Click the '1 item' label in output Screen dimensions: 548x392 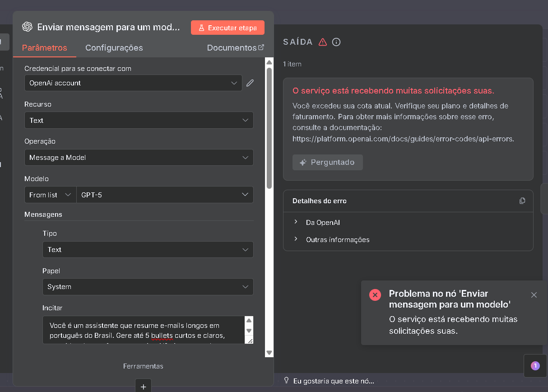[292, 64]
